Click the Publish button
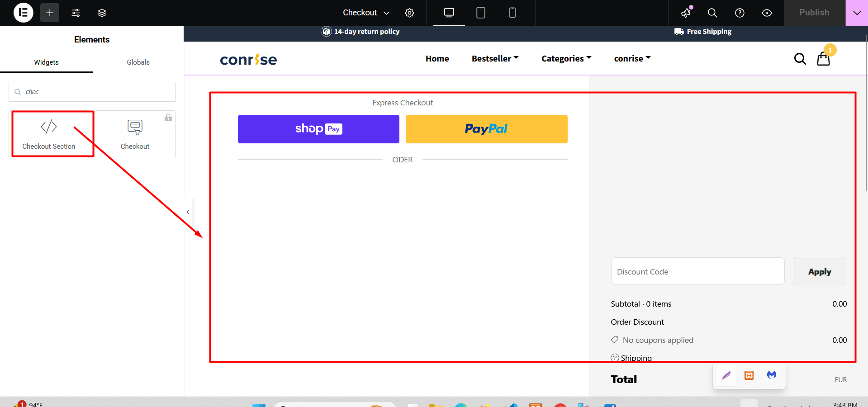 [814, 13]
